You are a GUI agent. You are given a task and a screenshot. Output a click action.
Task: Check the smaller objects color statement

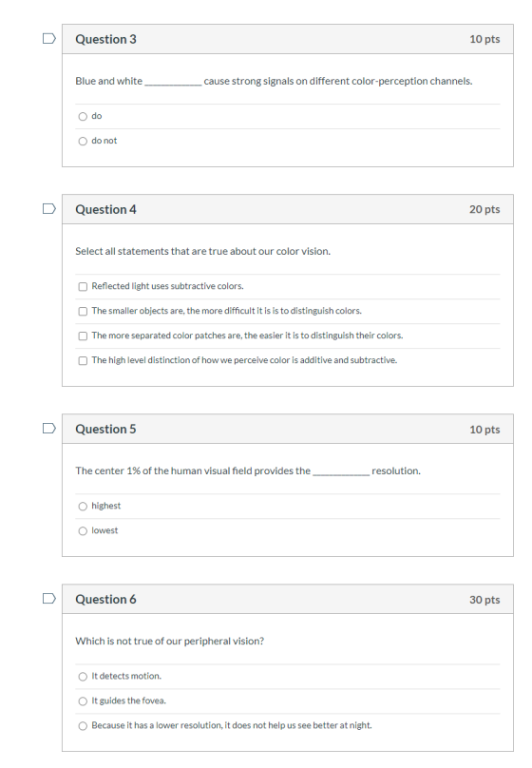[x=83, y=311]
